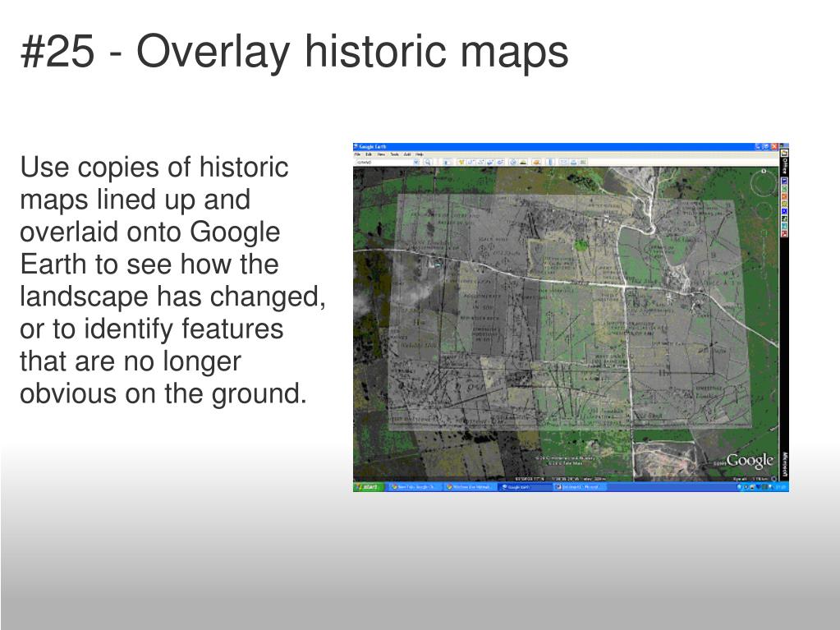Click the planet switcher icon
840x630 pixels.
click(535, 162)
